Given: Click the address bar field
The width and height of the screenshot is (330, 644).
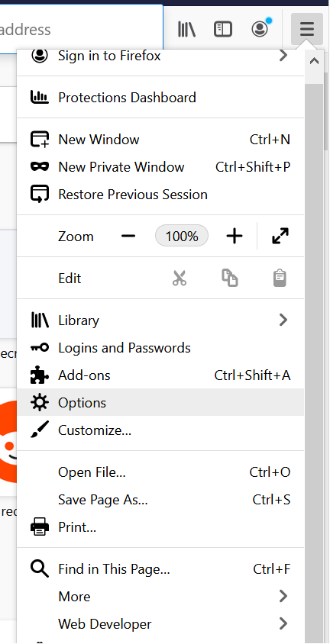Looking at the screenshot, I should coord(82,30).
